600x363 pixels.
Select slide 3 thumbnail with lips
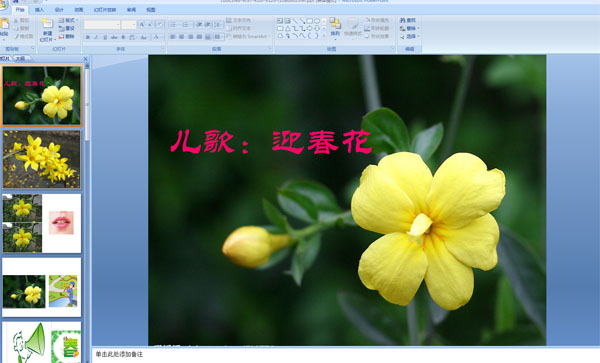[42, 223]
